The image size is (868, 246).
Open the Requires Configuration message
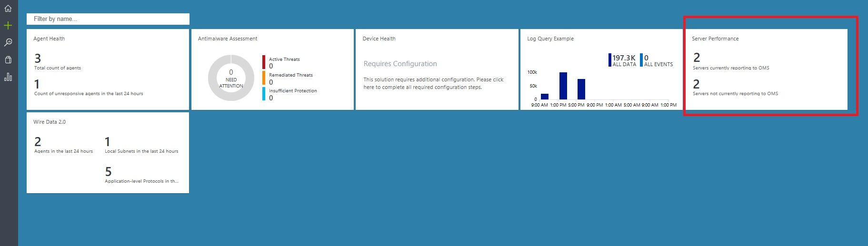click(x=400, y=64)
